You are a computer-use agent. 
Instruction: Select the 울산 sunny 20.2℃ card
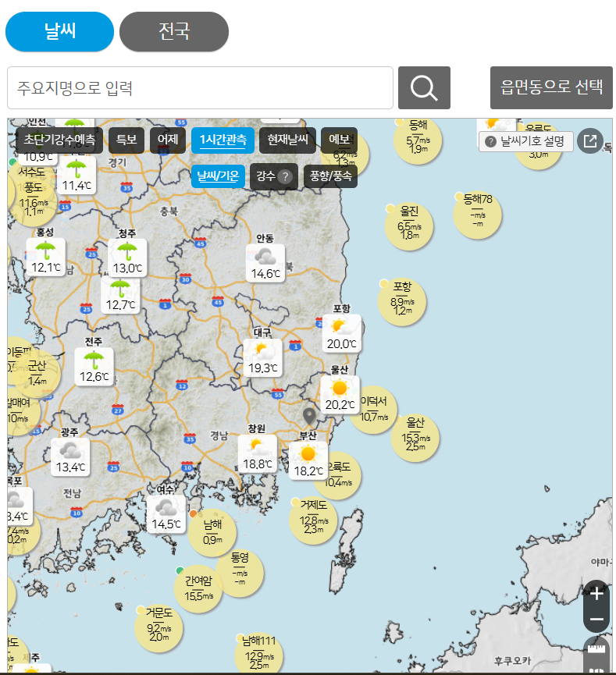tap(340, 395)
